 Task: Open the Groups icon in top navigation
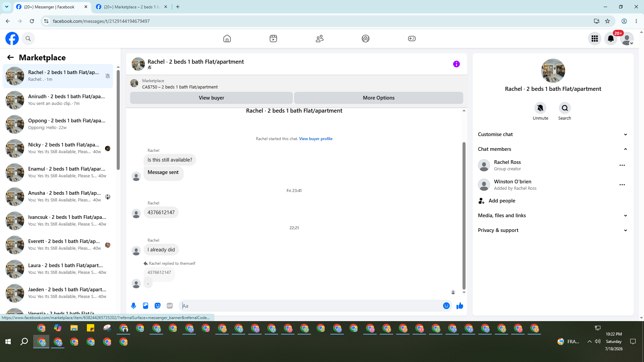pos(366,39)
